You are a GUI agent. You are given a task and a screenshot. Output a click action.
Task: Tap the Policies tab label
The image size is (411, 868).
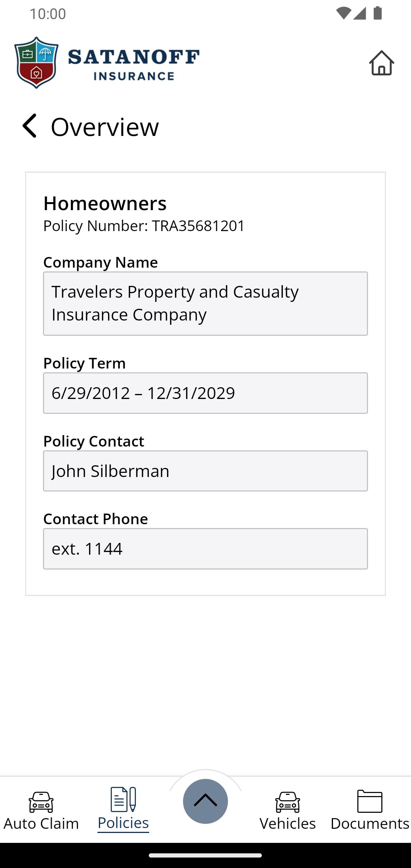[123, 823]
